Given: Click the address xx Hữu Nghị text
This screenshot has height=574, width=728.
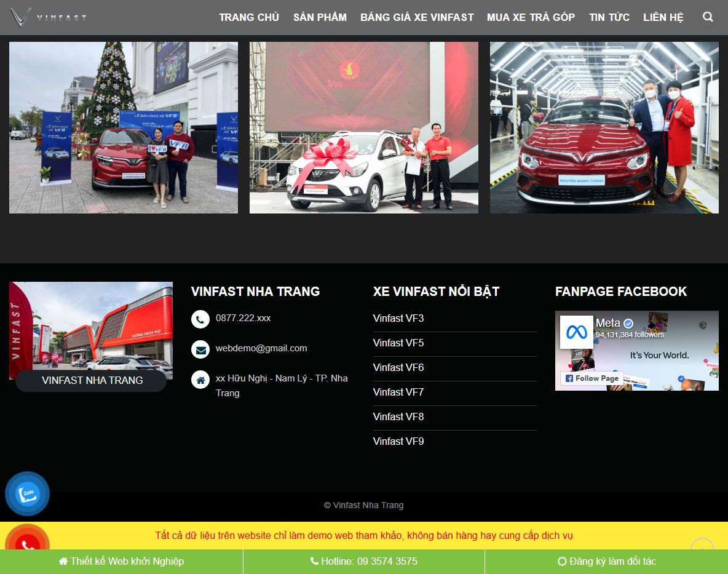Looking at the screenshot, I should coord(282,386).
